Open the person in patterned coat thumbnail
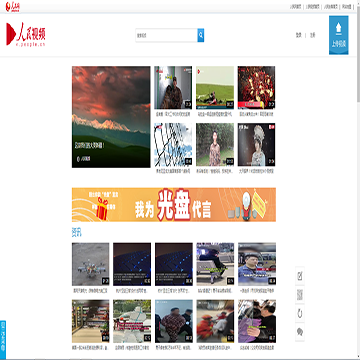 coord(174,321)
